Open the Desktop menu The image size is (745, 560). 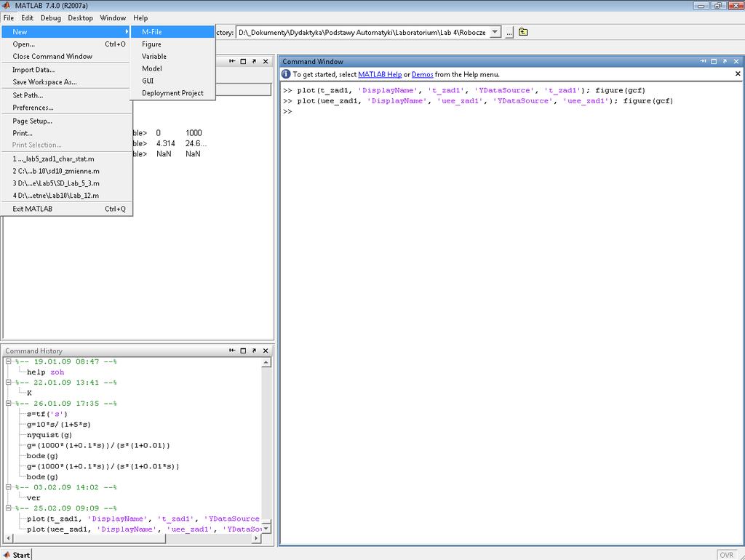(80, 18)
